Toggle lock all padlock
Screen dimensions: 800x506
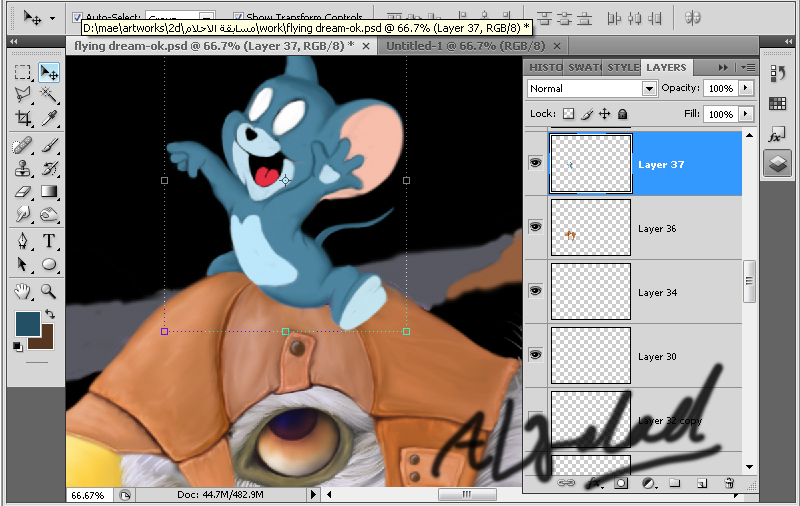(622, 114)
